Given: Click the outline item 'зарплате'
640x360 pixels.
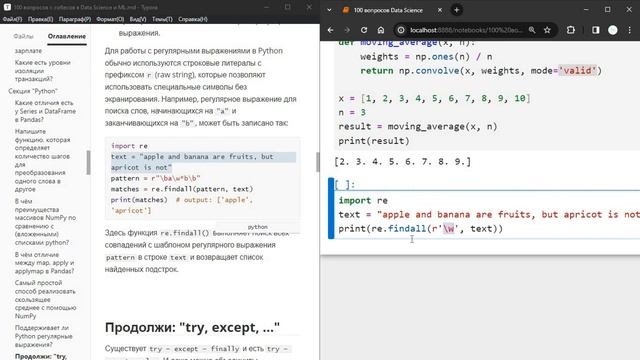Looking at the screenshot, I should [28, 51].
